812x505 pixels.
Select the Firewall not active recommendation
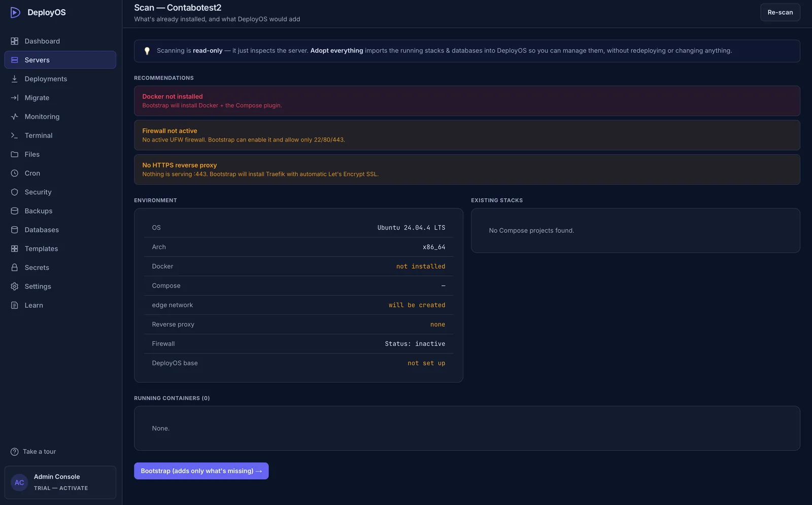(467, 135)
